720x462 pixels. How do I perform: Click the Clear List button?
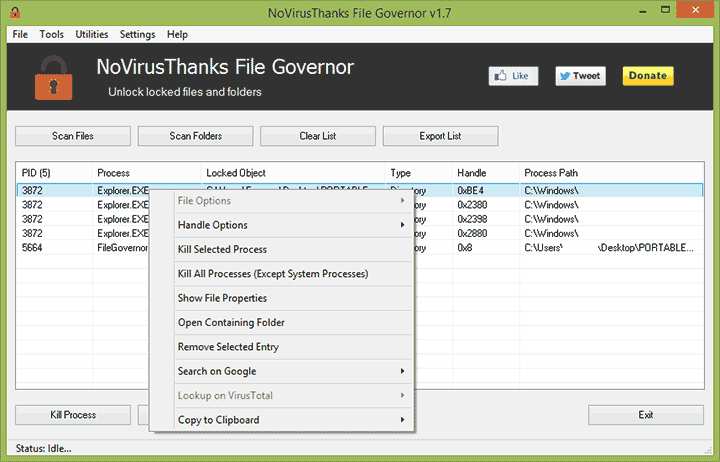point(318,136)
